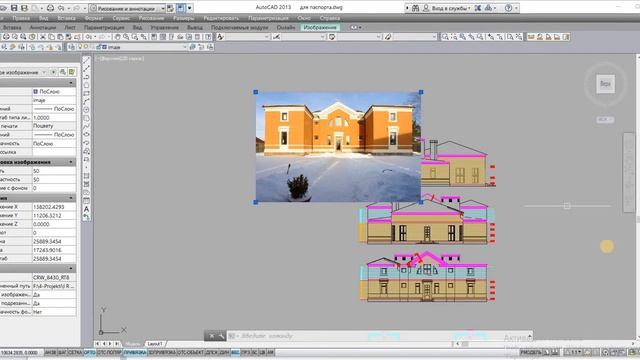This screenshot has width=640, height=360.
Task: Click the Plot printer icon in quick access
Action: [x=51, y=8]
